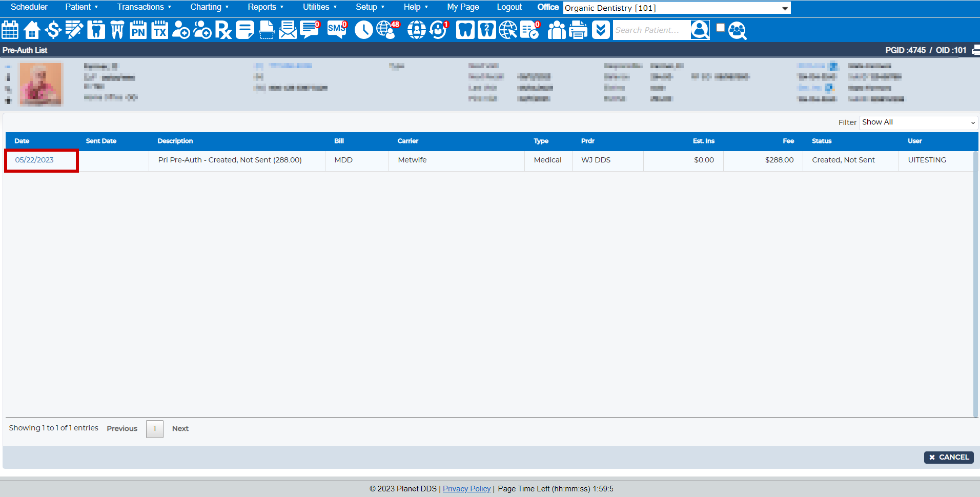Click the dollar sign ledger icon
The width and height of the screenshot is (980, 497).
(x=53, y=30)
